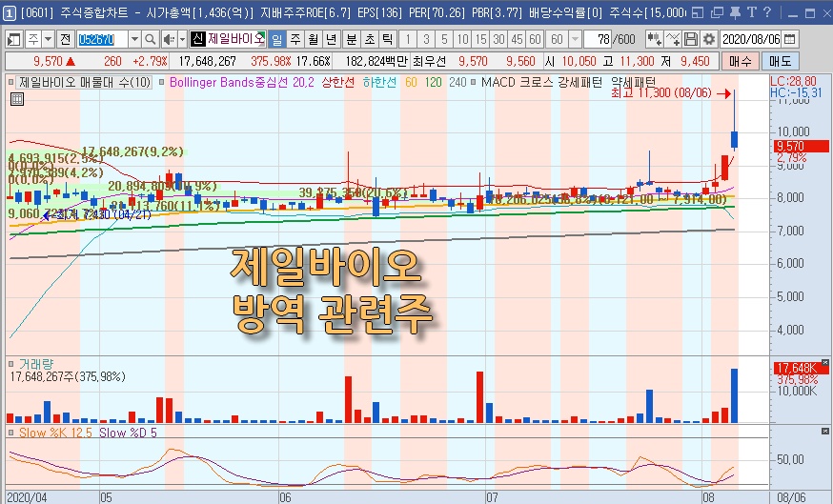Click the speaker sound alert icon
This screenshot has height=504, width=833.
(169, 39)
